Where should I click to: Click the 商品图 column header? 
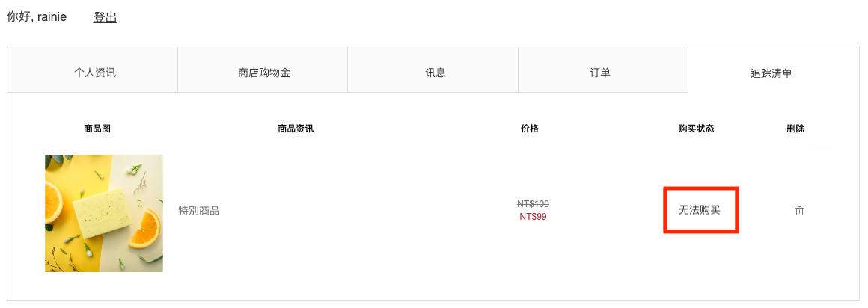coord(97,129)
